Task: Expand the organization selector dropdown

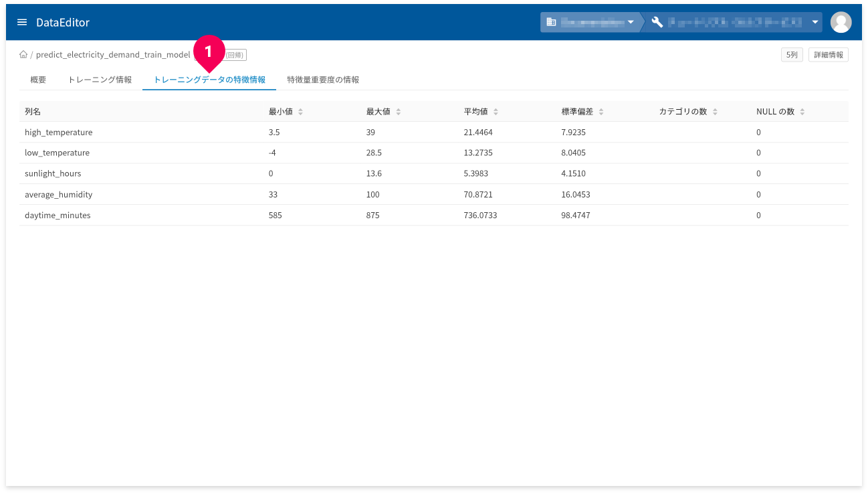Action: (x=630, y=22)
